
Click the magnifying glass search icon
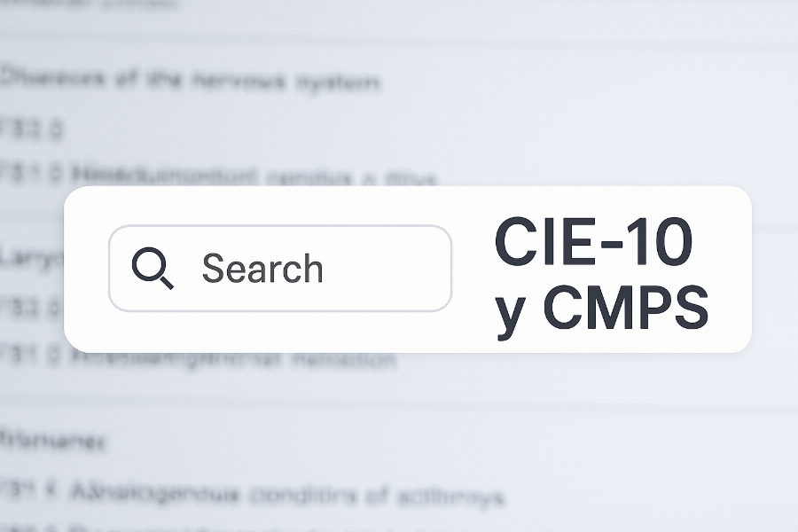(x=152, y=268)
